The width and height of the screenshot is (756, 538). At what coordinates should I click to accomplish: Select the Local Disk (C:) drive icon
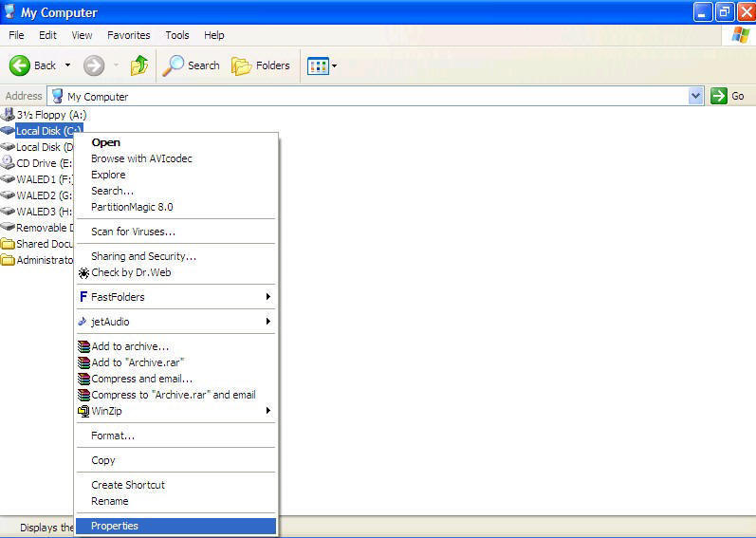8,131
